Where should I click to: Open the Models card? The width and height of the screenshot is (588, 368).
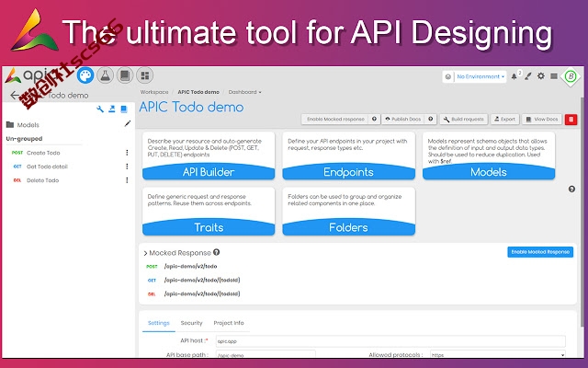[x=489, y=155]
